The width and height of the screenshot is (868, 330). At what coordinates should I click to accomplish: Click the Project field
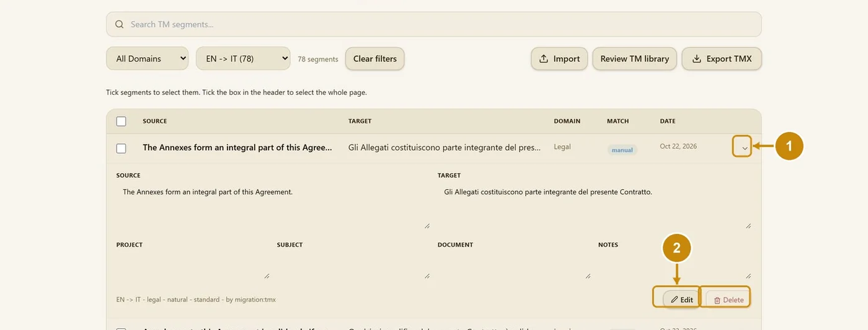click(x=193, y=265)
